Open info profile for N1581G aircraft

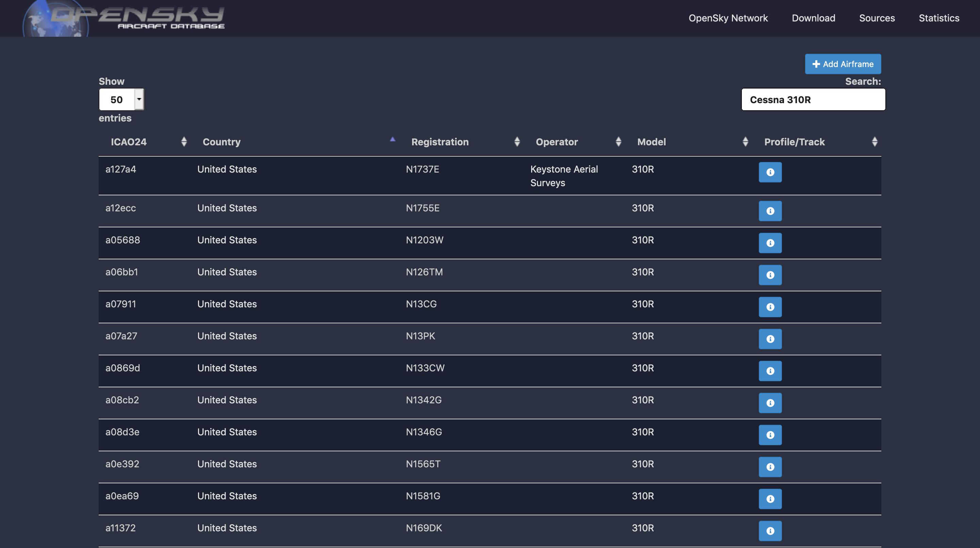770,499
